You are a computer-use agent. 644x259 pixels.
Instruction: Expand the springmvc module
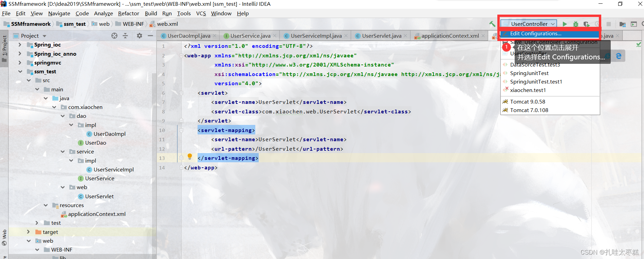(20, 62)
